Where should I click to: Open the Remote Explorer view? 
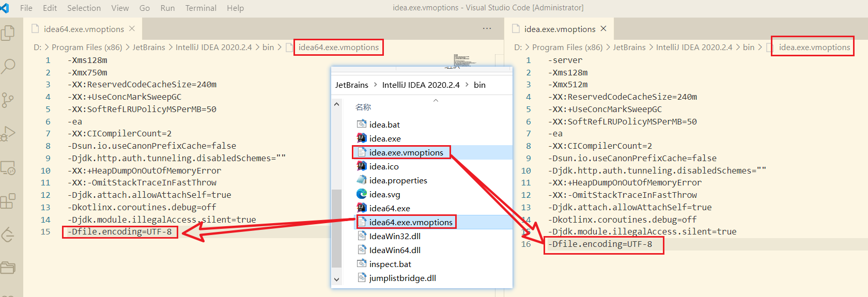(8, 168)
